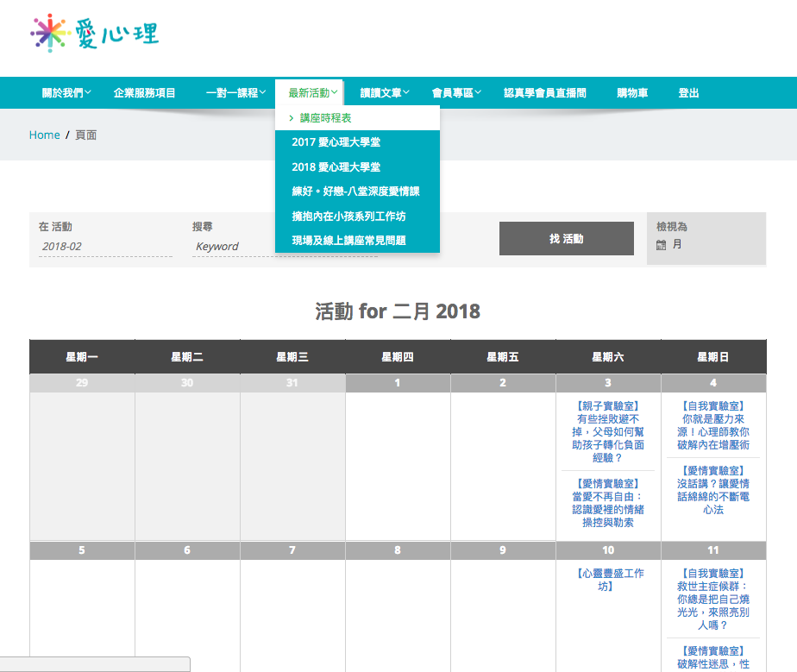The width and height of the screenshot is (797, 672).
Task: Open 現場及線上講座常見問題 menu entry
Action: point(348,241)
